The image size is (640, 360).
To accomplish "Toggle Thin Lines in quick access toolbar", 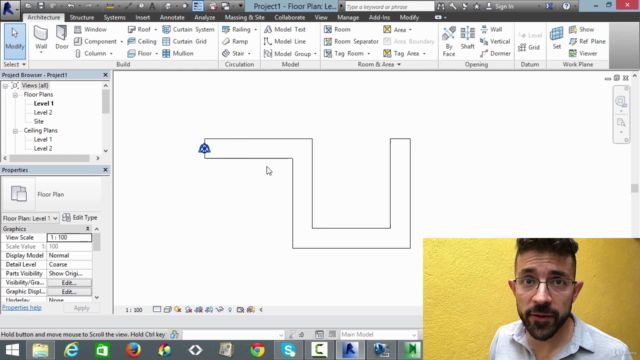I will [198, 6].
